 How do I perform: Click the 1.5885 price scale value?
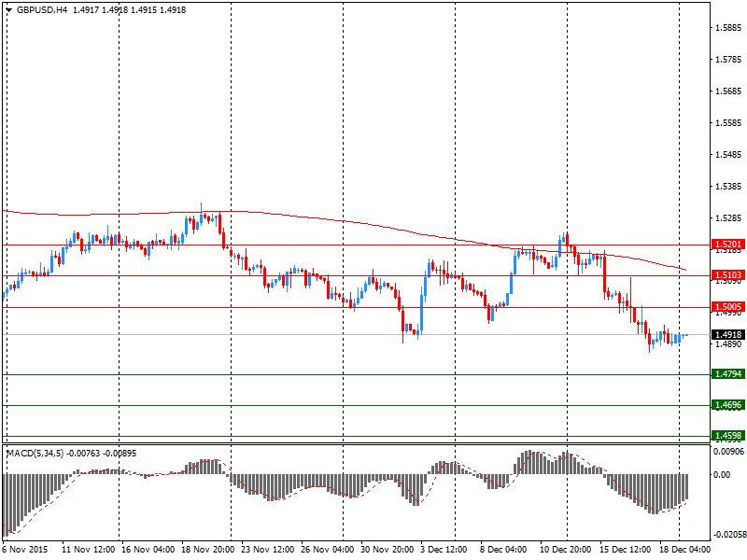(729, 28)
